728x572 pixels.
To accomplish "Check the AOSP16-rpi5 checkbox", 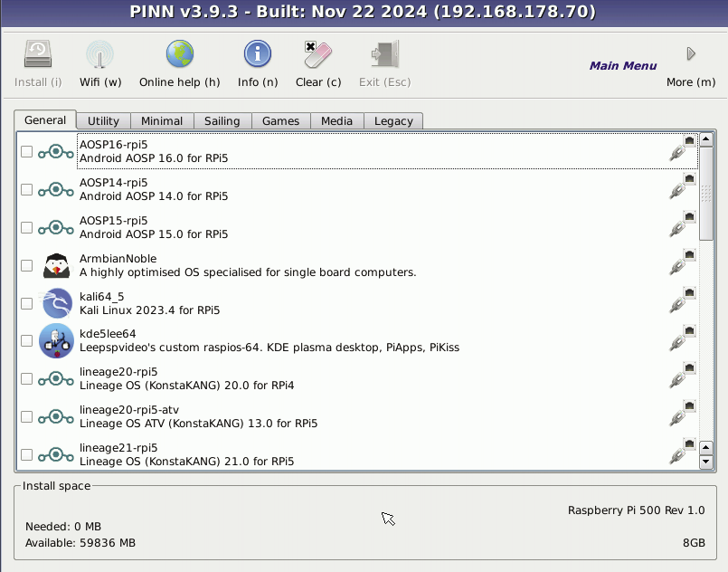I will pyautogui.click(x=26, y=151).
